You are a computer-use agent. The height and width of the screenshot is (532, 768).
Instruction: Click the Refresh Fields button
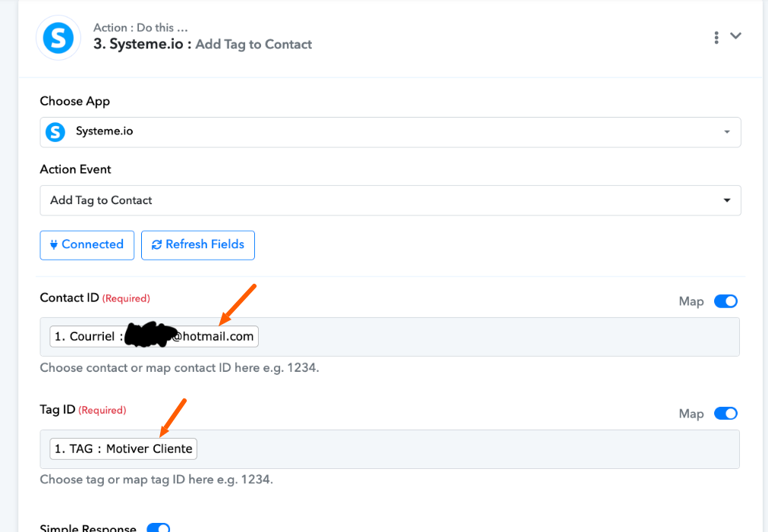[198, 245]
